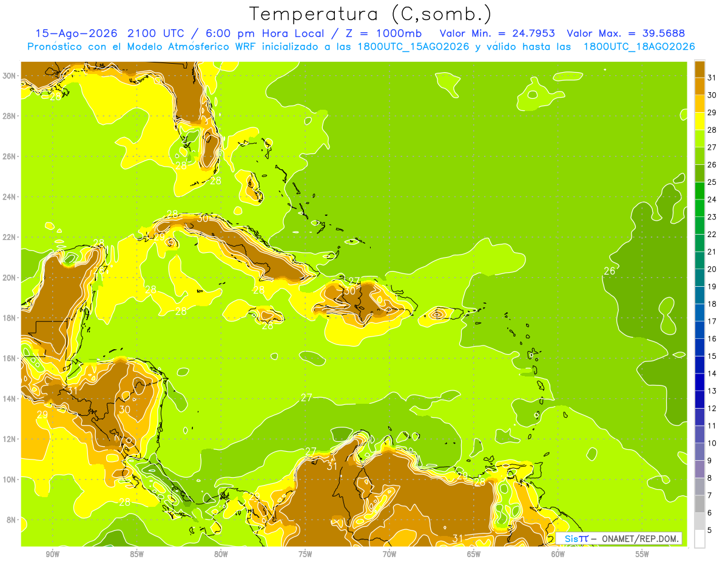728x562 pixels.
Task: Click the legend swatch between 25 and 26
Action: (x=699, y=173)
